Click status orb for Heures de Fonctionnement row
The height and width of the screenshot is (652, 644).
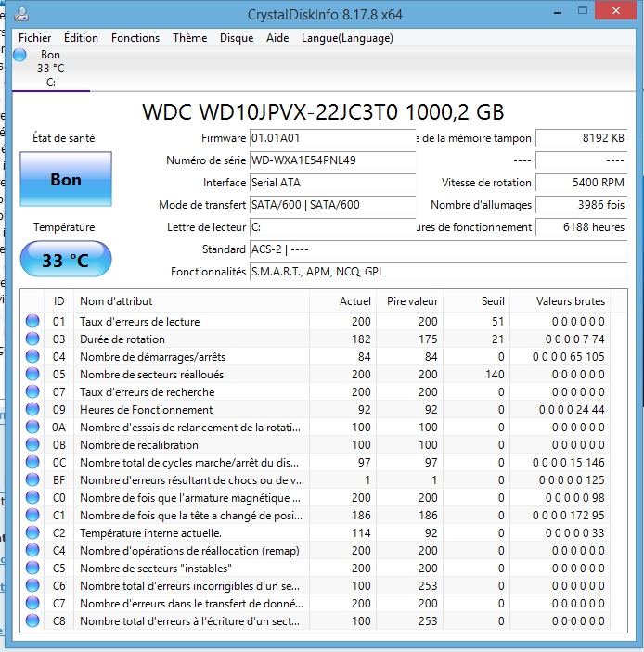click(x=33, y=409)
